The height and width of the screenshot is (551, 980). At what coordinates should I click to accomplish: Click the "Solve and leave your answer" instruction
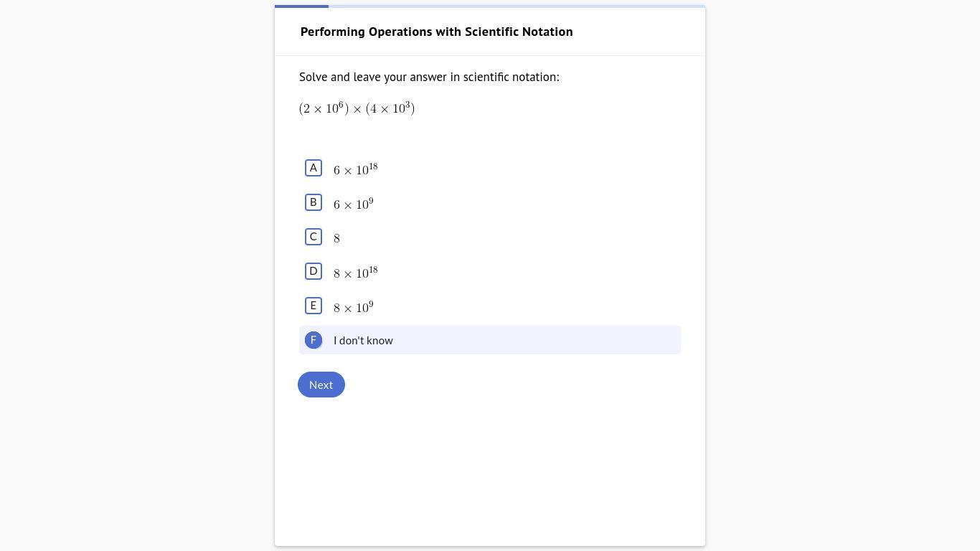coord(429,77)
